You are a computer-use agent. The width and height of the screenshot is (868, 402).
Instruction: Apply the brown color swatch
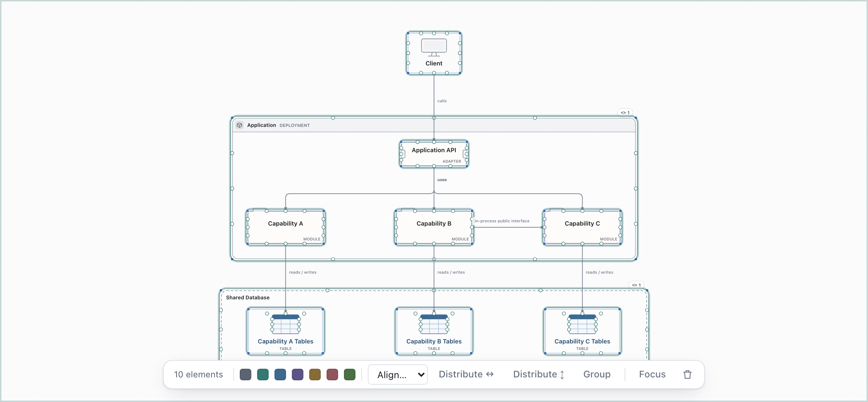coord(315,375)
